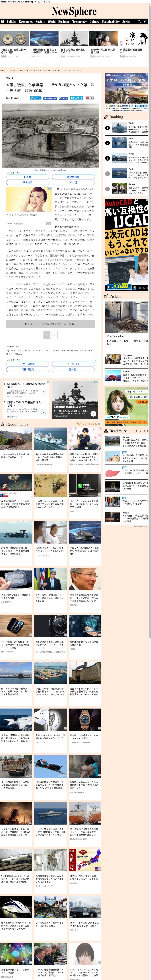Click arrow beside 日本人の44%が億單位 ad
The width and height of the screenshot is (151, 980).
pos(44,411)
